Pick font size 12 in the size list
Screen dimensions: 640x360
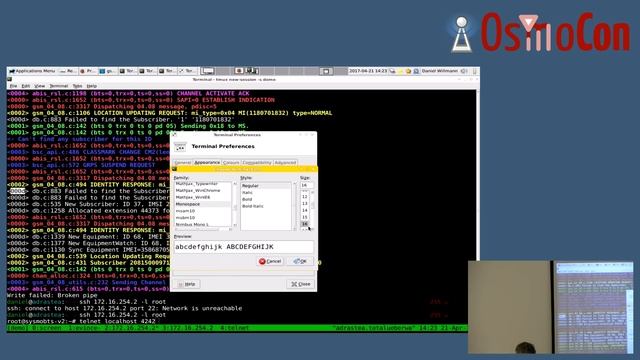tap(304, 196)
